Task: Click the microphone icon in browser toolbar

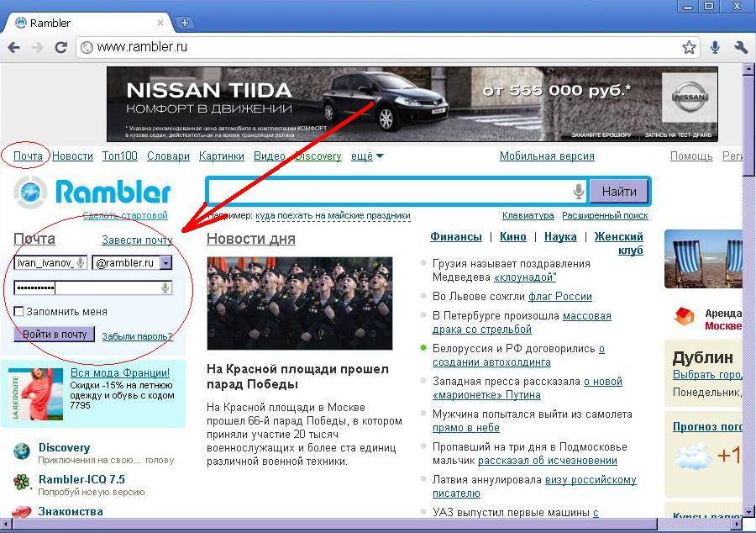Action: coord(716,47)
